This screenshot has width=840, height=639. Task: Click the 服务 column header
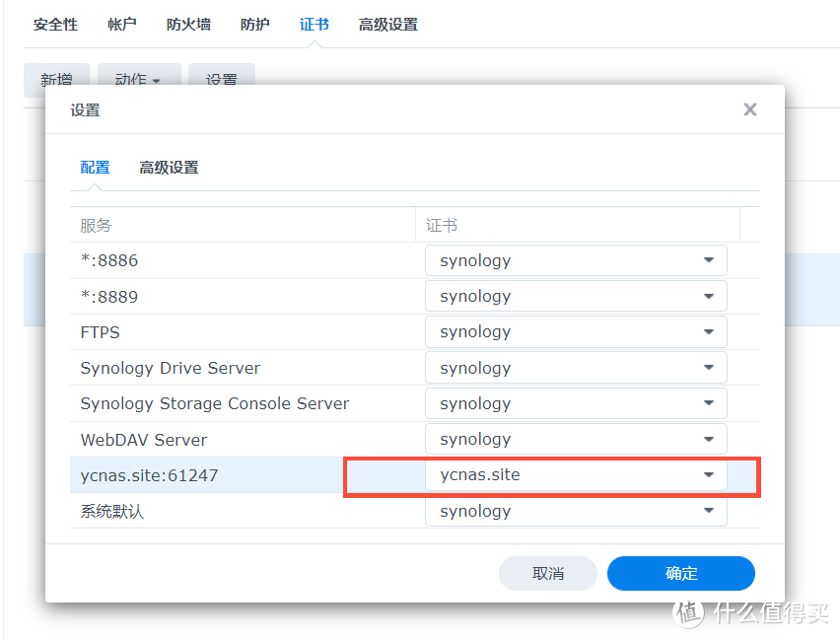(x=243, y=225)
